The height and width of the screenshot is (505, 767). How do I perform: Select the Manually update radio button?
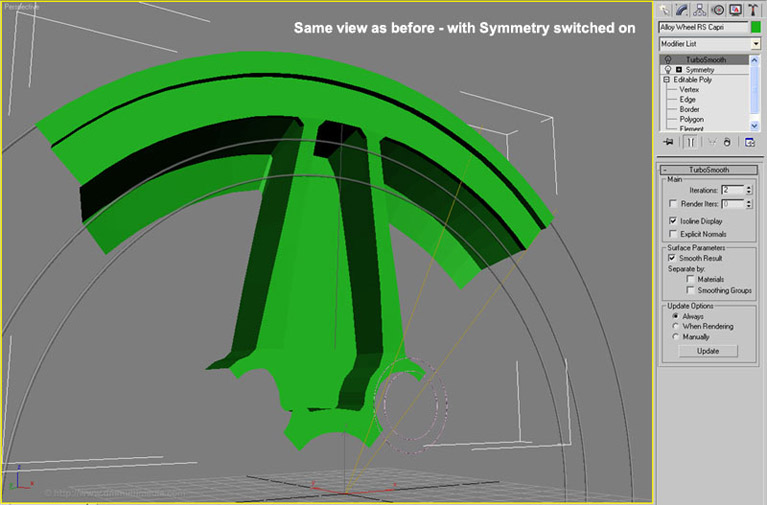point(676,337)
